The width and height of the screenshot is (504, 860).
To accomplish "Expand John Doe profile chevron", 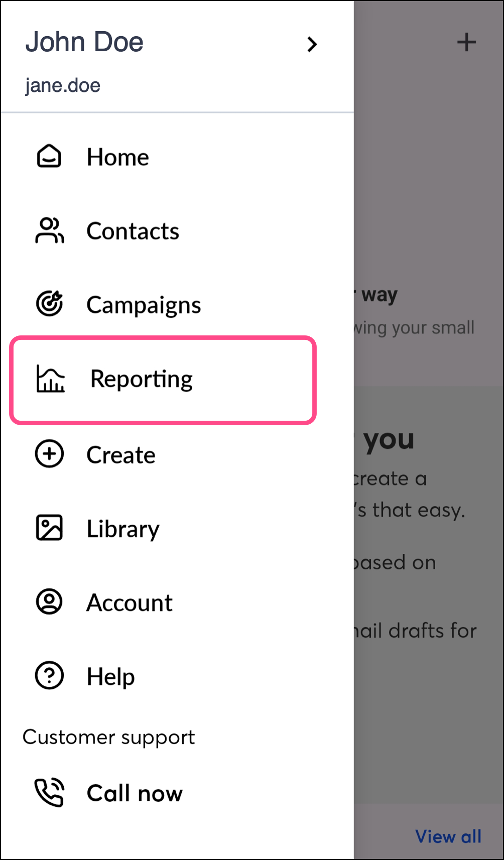I will 312,44.
